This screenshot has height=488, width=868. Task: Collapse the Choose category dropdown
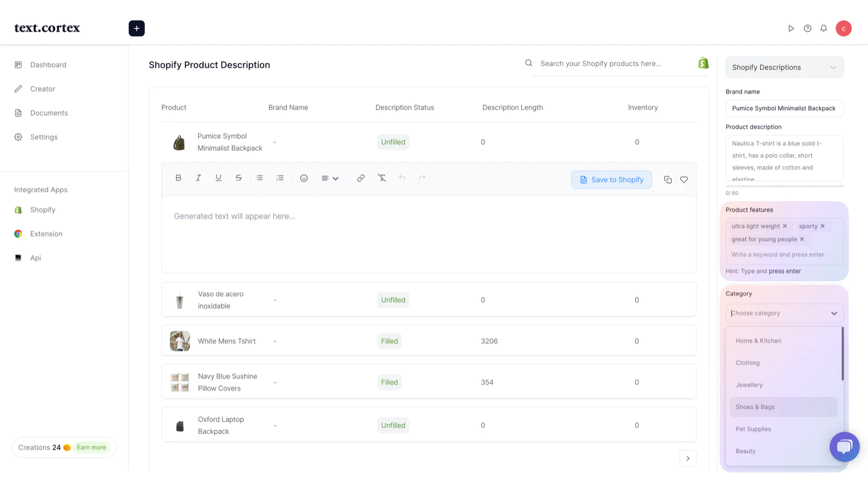pos(834,313)
